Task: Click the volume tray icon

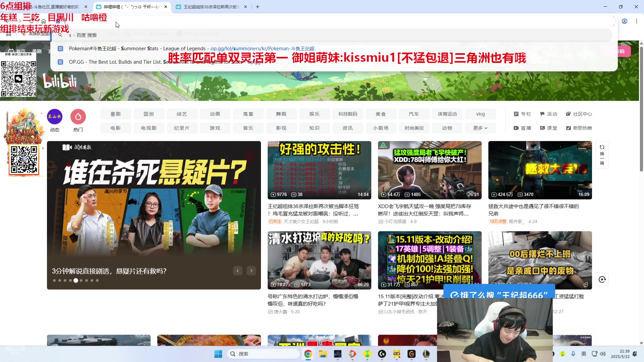Action: coord(603,354)
